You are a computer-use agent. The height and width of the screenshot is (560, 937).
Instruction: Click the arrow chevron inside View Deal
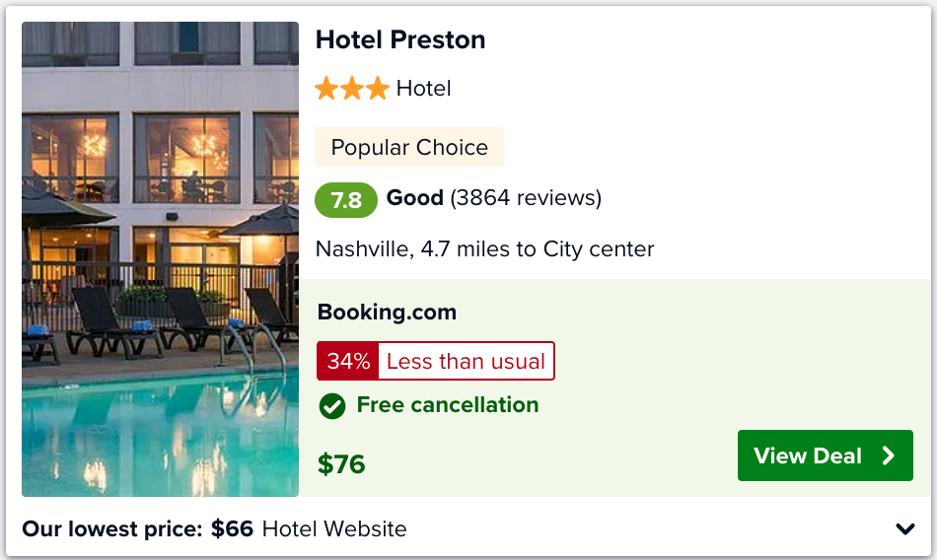click(889, 455)
